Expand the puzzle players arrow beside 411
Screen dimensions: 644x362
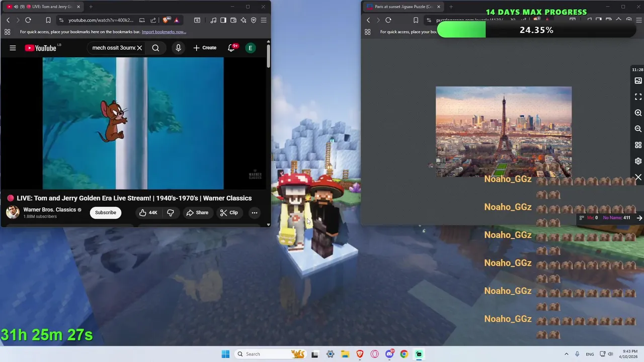tap(639, 218)
